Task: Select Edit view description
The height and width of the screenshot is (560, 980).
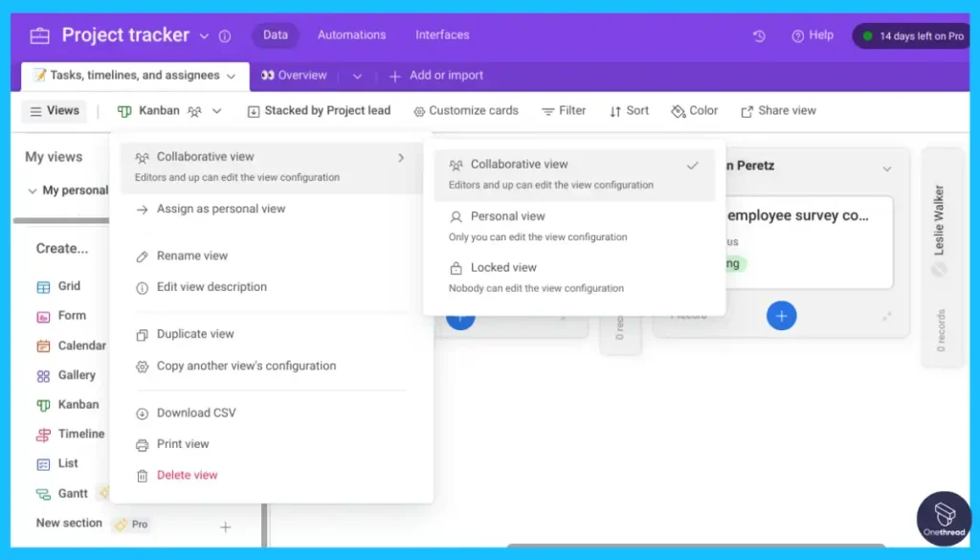Action: point(201,287)
